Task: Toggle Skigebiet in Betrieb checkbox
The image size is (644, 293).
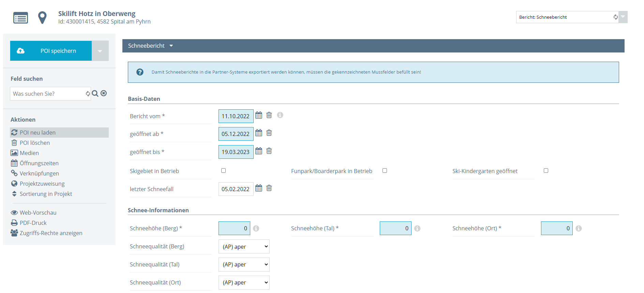Action: pyautogui.click(x=223, y=171)
